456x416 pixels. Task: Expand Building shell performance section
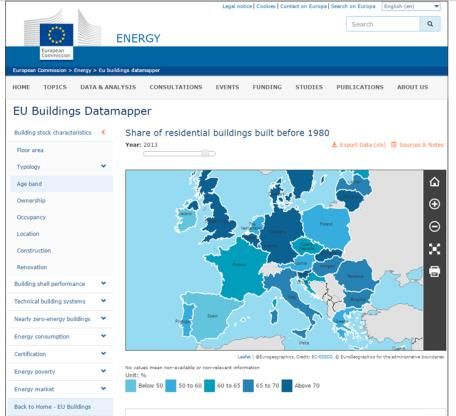click(103, 283)
